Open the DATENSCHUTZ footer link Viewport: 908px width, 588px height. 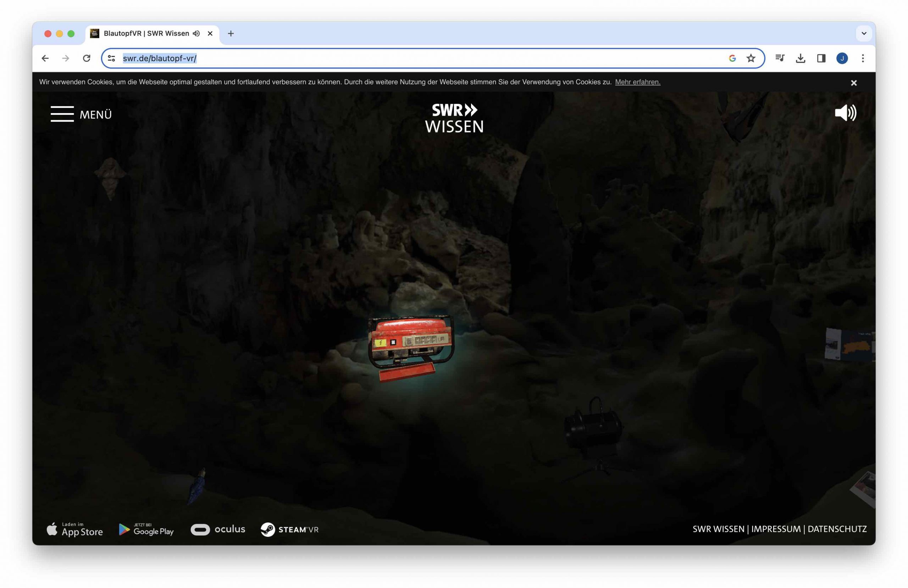click(x=837, y=529)
